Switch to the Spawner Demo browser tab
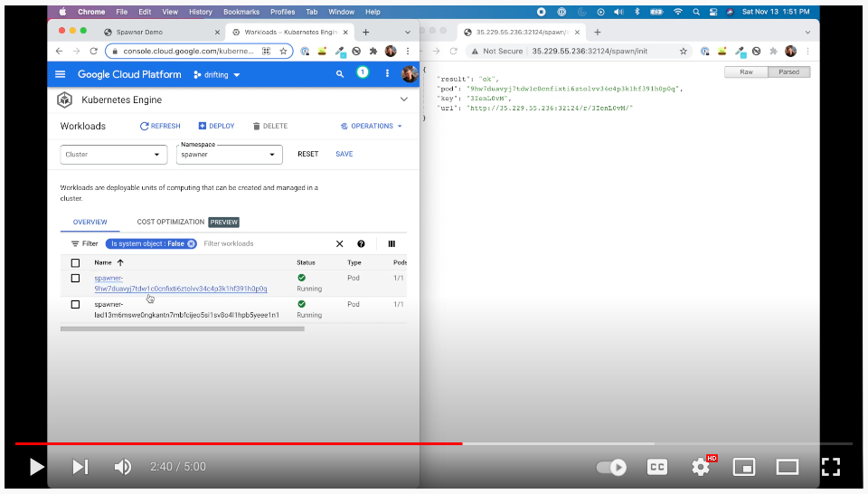 click(x=139, y=33)
